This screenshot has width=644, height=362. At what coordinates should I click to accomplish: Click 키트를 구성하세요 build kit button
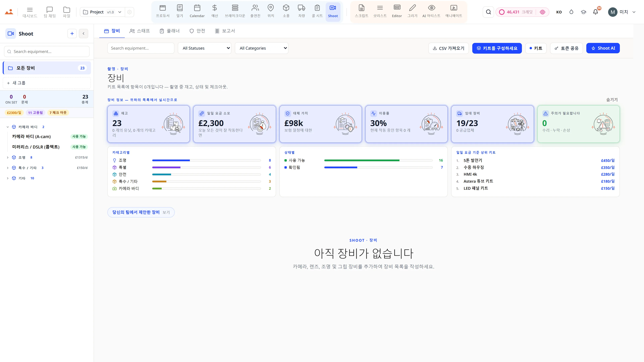click(x=497, y=48)
